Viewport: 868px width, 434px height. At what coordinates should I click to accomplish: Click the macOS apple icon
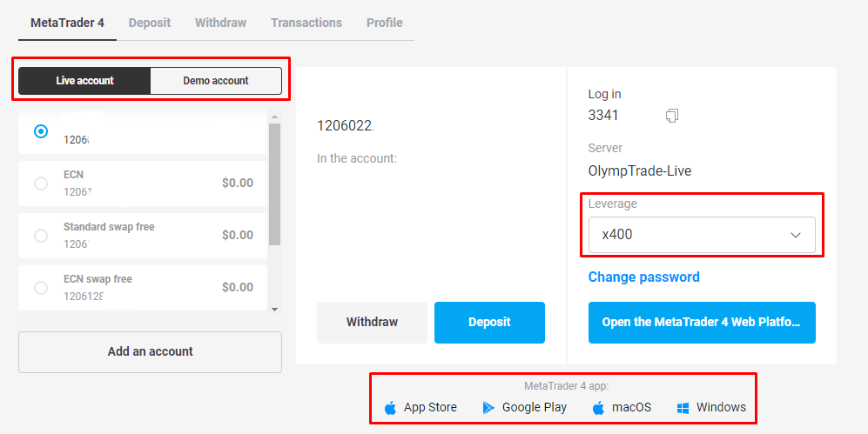[x=598, y=408]
